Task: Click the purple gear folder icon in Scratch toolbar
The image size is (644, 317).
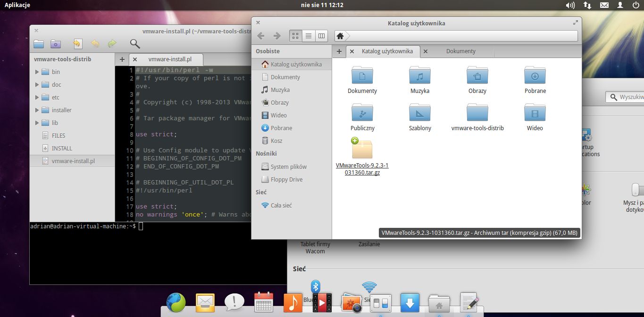Action: pyautogui.click(x=56, y=44)
